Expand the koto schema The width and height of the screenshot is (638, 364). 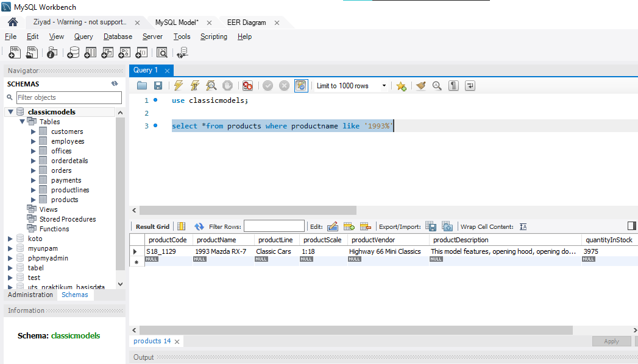point(10,239)
